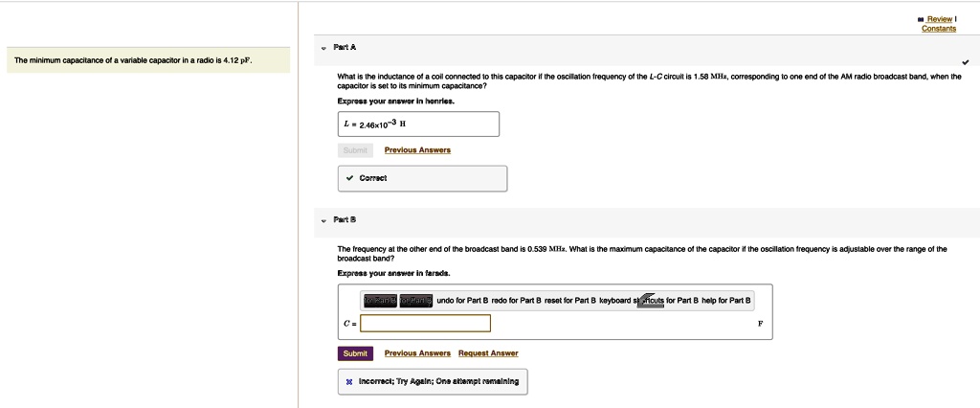The image size is (980, 408).
Task: Click undo for Part B
Action: [462, 301]
